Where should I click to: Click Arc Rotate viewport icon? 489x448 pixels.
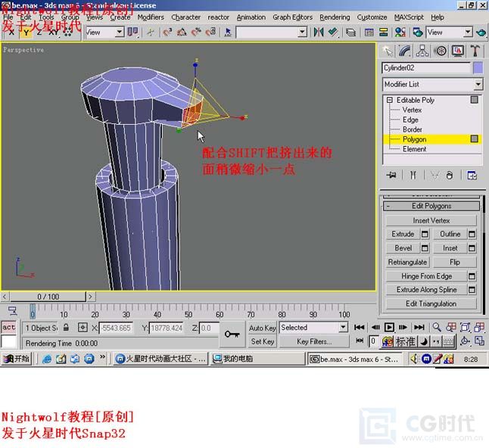[465, 341]
